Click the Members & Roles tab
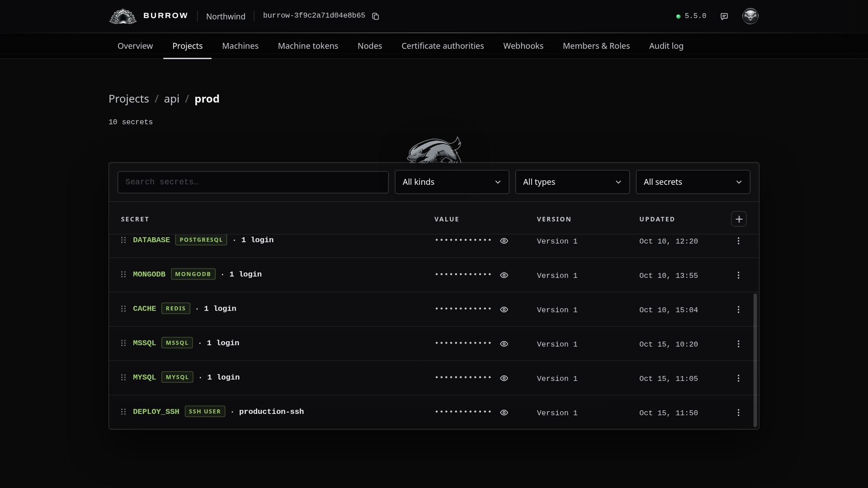The width and height of the screenshot is (868, 488). [596, 46]
